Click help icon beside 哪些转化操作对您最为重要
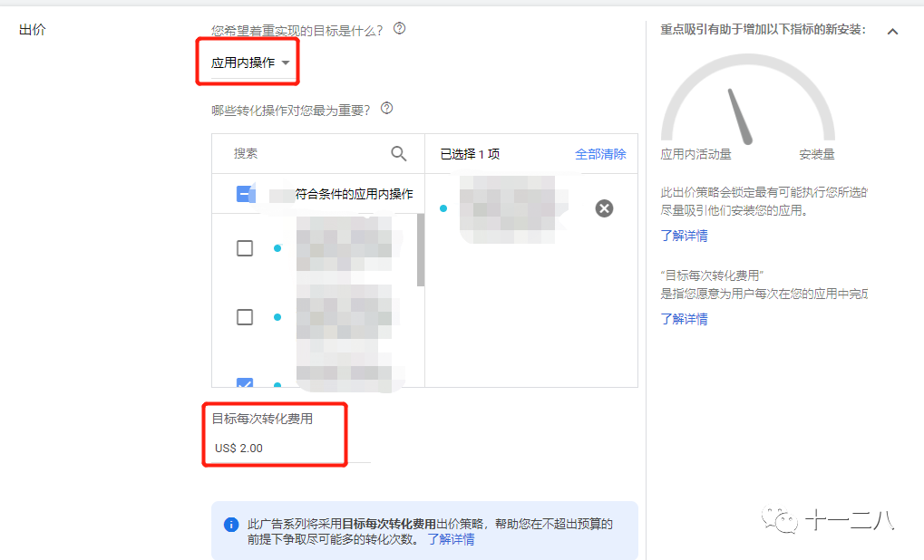924x560 pixels. tap(385, 108)
